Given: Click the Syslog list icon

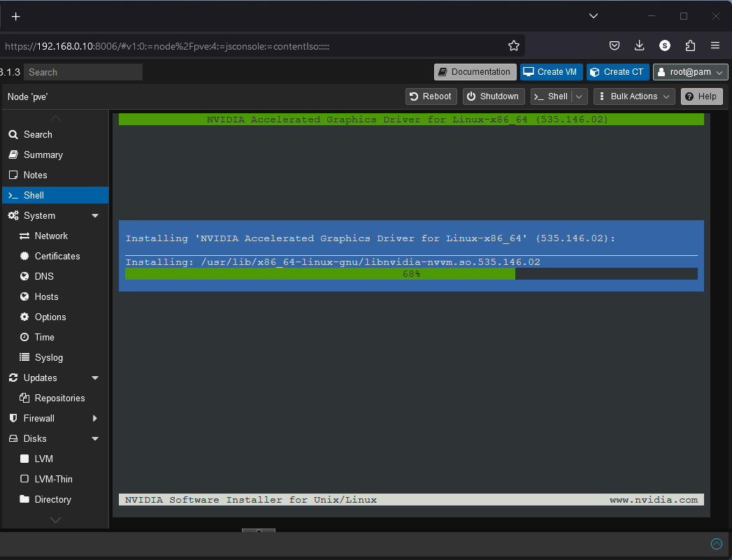Looking at the screenshot, I should tap(24, 357).
